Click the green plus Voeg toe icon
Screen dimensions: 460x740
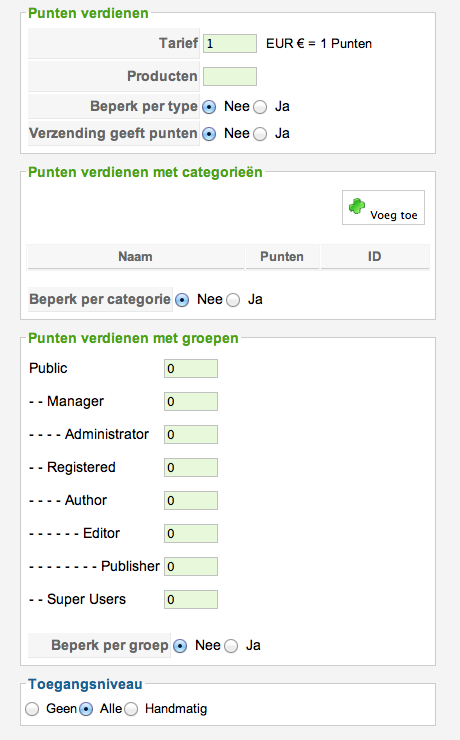(x=357, y=206)
